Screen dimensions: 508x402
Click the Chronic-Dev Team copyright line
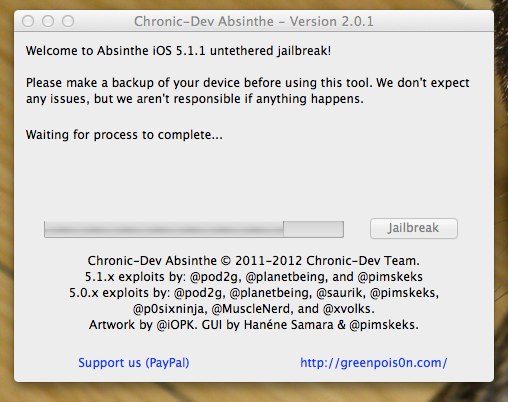[254, 261]
